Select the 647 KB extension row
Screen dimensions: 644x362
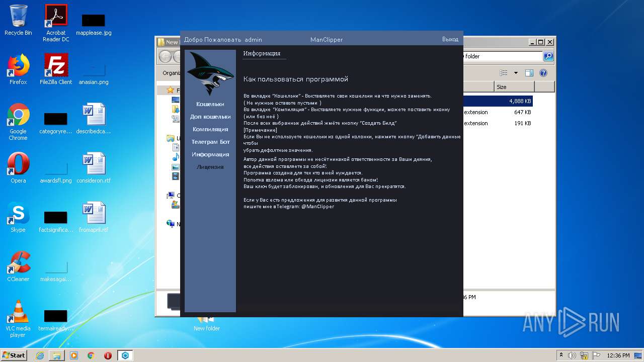498,112
